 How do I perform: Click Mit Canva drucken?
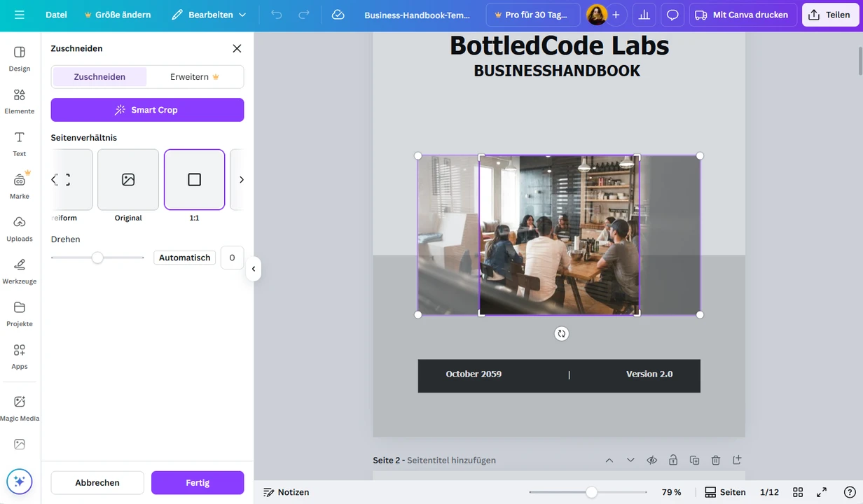743,15
